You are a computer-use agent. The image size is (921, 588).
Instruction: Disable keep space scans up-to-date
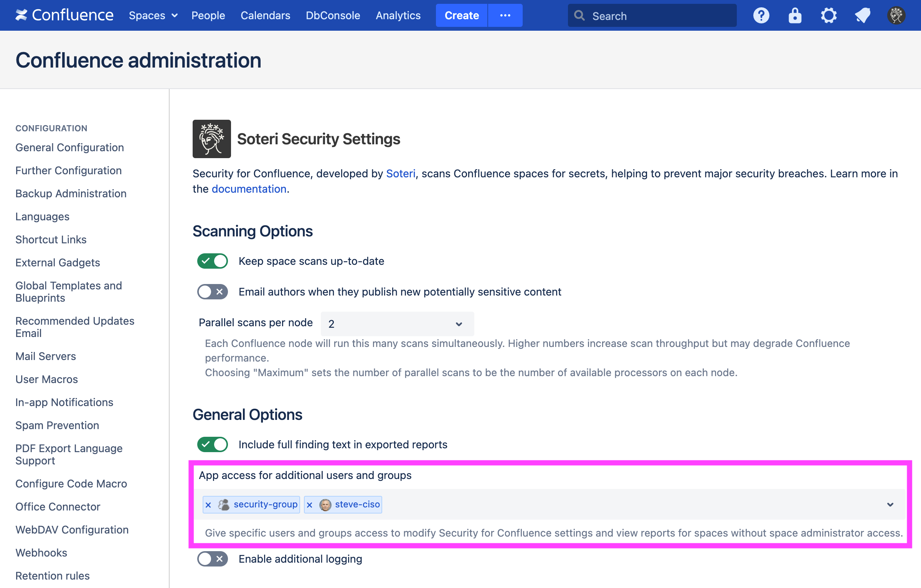click(x=212, y=261)
